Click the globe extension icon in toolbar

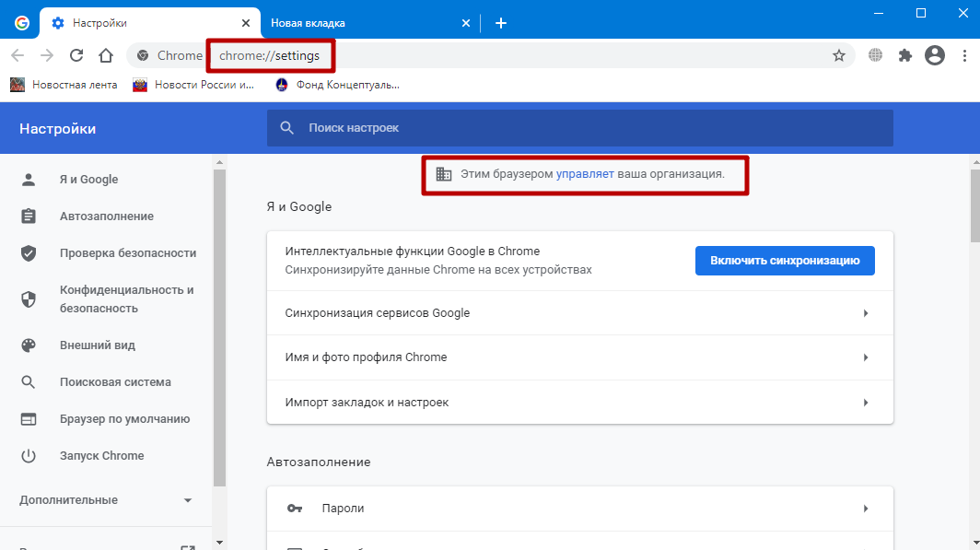tap(875, 55)
